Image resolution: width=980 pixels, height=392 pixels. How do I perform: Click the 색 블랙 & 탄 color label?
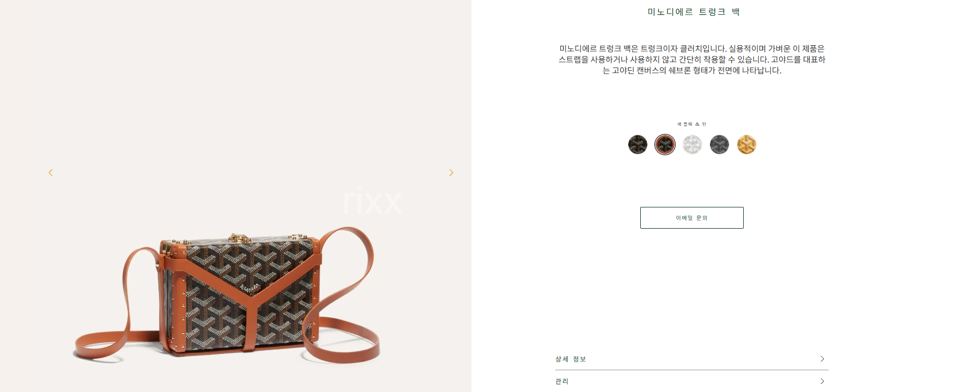pyautogui.click(x=691, y=124)
